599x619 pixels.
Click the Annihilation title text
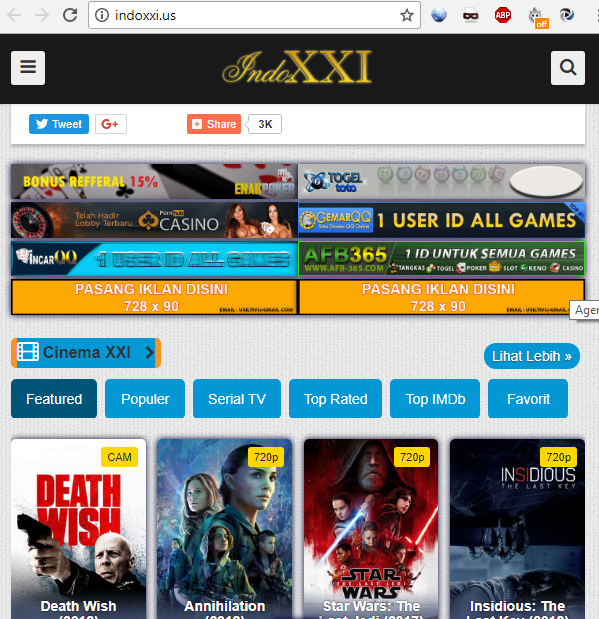pyautogui.click(x=225, y=609)
